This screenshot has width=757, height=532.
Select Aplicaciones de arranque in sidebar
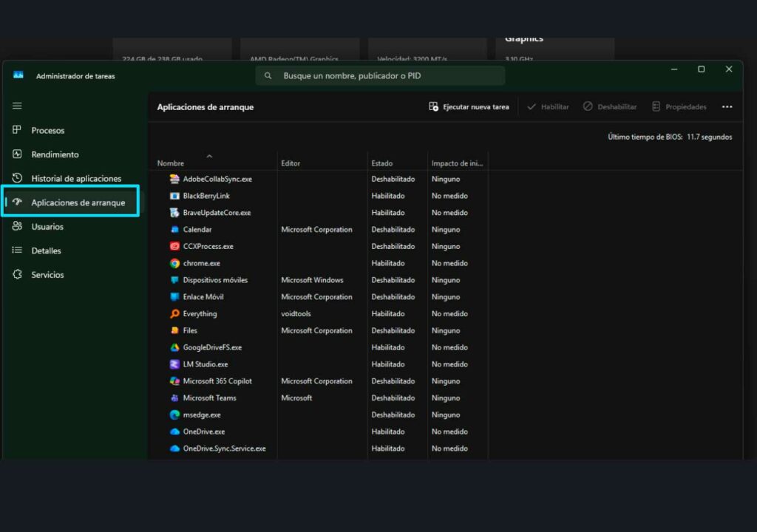(72, 202)
